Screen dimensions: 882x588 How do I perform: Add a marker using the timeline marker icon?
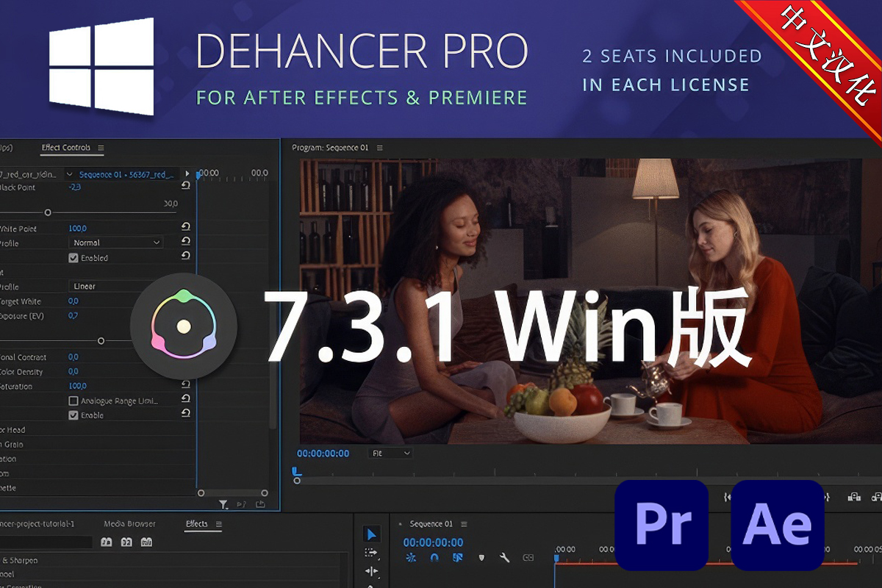click(481, 558)
